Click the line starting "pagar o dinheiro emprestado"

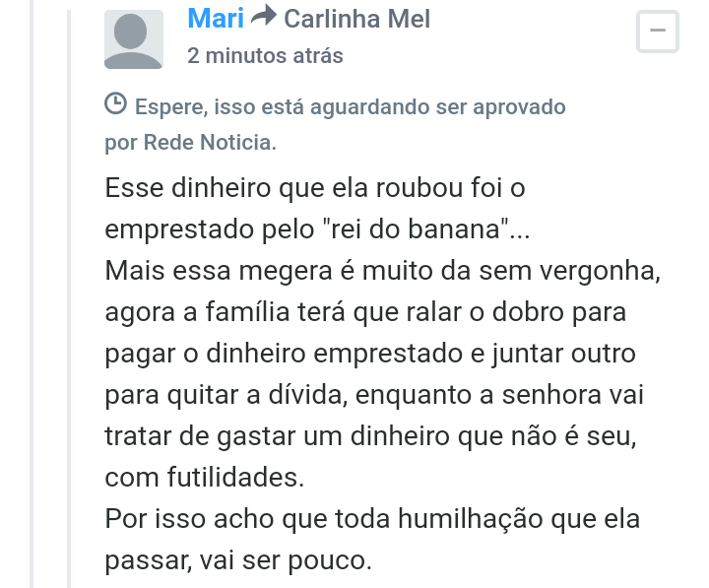370,354
